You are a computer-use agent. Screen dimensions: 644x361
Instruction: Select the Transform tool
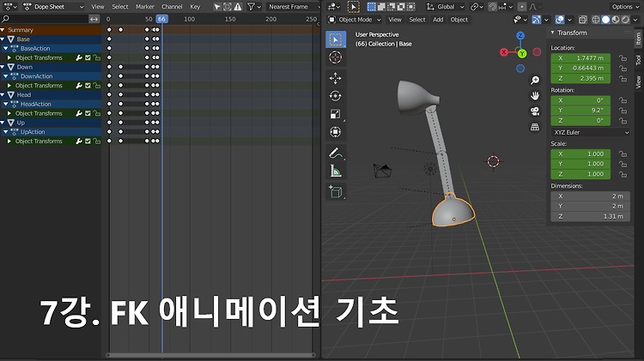[x=336, y=132]
